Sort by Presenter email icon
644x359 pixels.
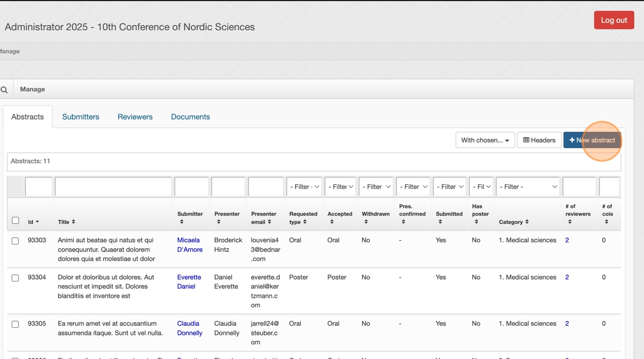click(x=269, y=222)
